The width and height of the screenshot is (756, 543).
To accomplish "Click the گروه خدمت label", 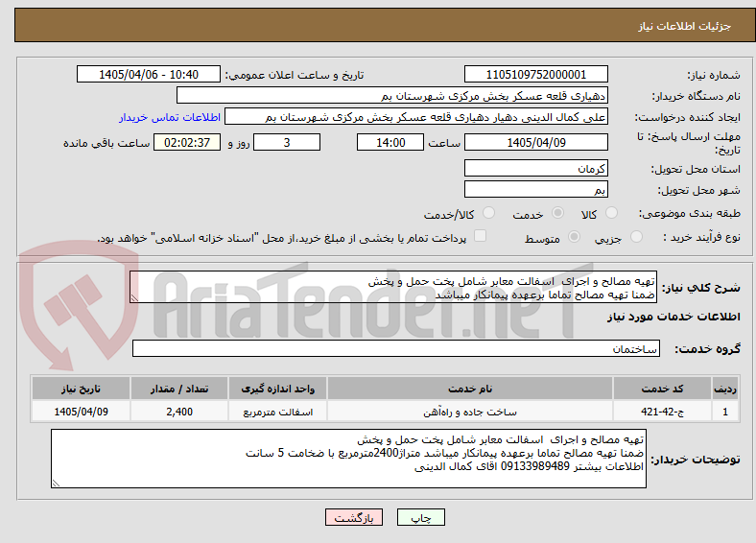I will point(707,349).
